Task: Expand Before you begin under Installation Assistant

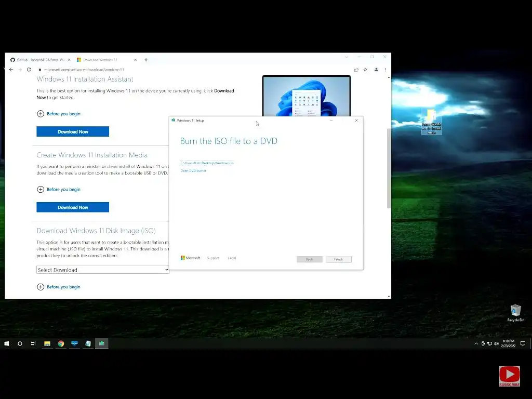Action: point(59,114)
